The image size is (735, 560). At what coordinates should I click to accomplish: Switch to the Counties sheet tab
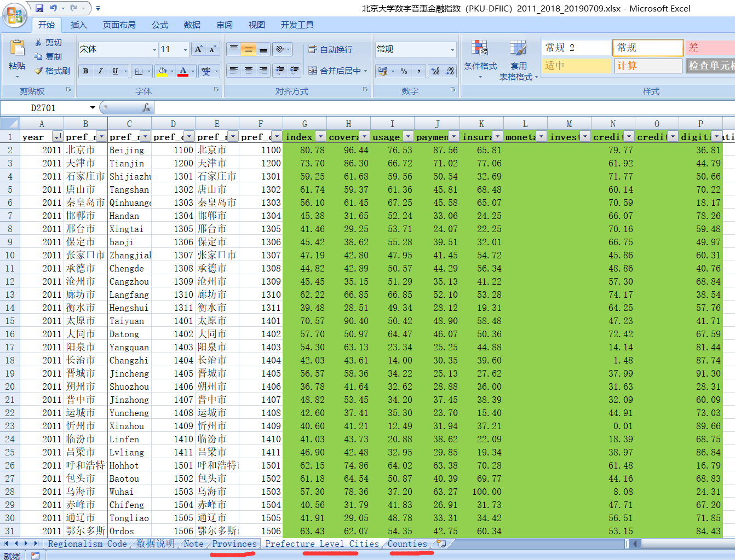tap(407, 544)
